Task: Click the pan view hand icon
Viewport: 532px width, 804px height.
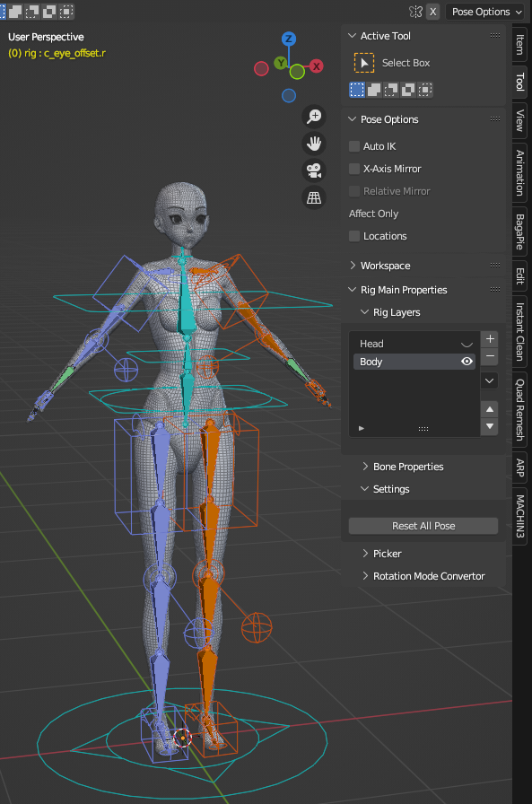Action: click(314, 144)
